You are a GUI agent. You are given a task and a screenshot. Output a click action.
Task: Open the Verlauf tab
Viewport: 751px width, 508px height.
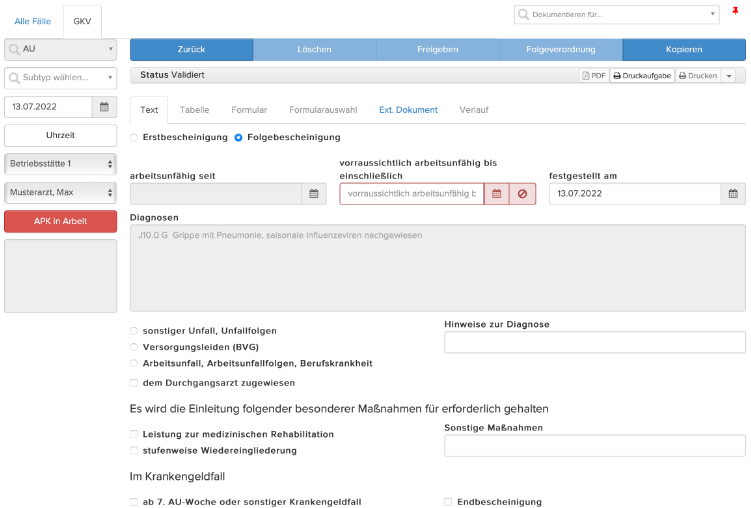474,110
